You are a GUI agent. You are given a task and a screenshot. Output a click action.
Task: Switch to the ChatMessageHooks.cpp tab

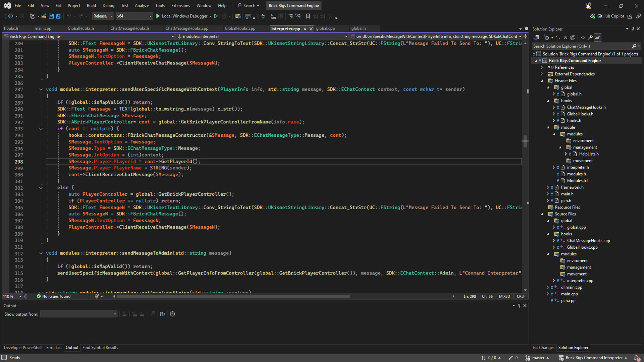[x=187, y=28]
